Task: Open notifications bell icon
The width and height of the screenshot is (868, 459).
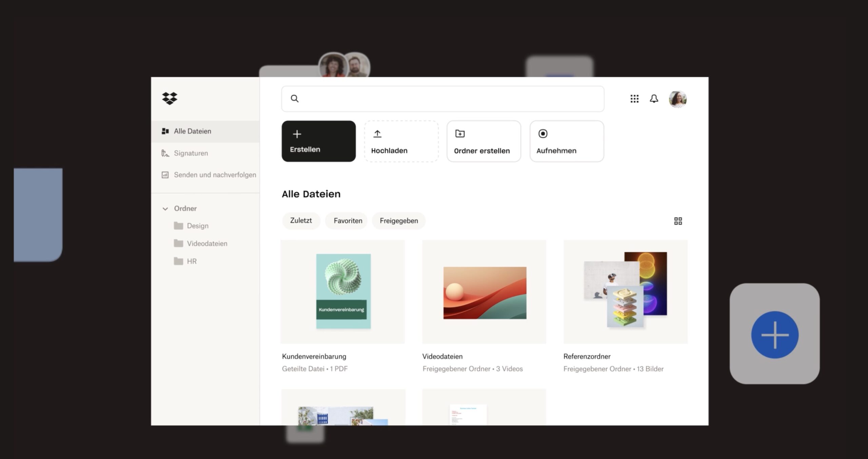Action: 654,99
